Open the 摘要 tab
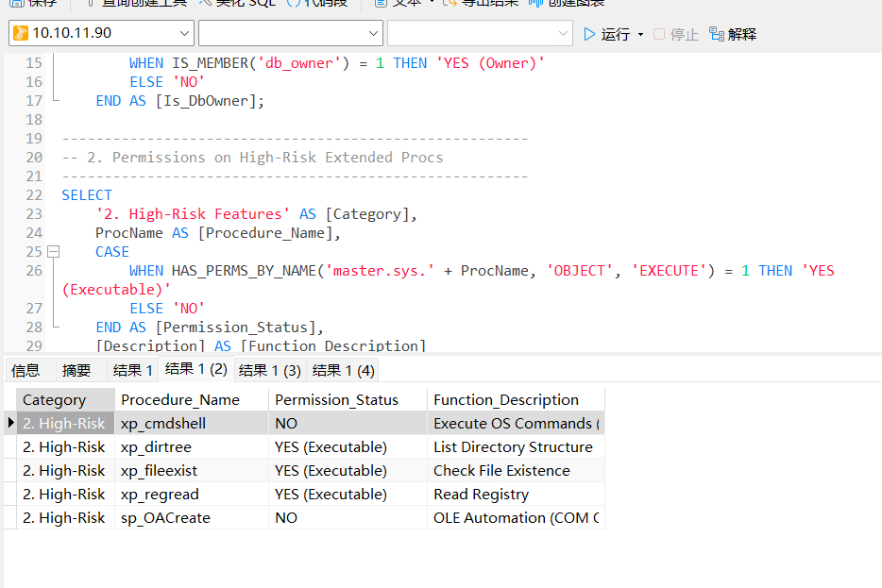This screenshot has height=588, width=882. pyautogui.click(x=76, y=370)
